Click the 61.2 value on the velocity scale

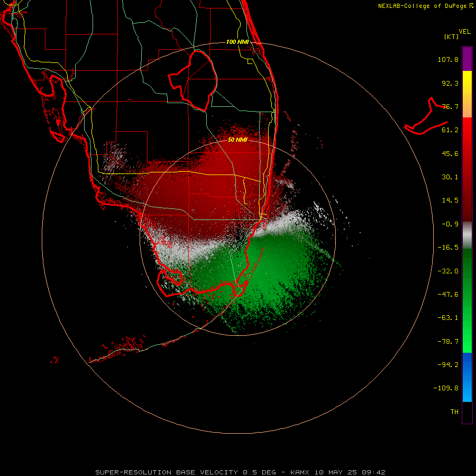point(450,130)
